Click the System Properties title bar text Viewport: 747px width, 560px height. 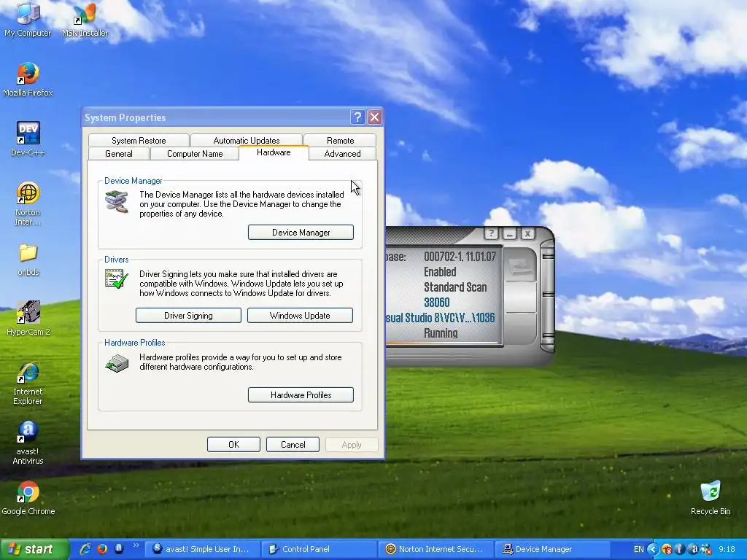click(x=125, y=117)
